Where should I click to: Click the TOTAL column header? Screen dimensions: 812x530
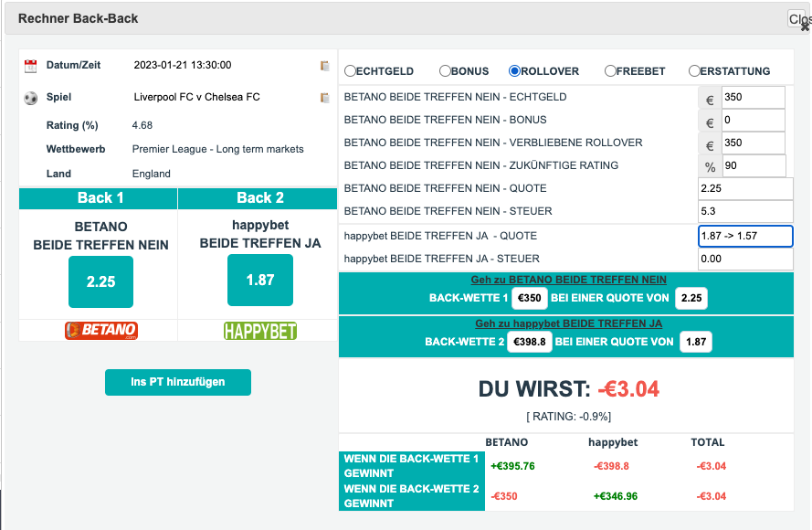coord(707,442)
